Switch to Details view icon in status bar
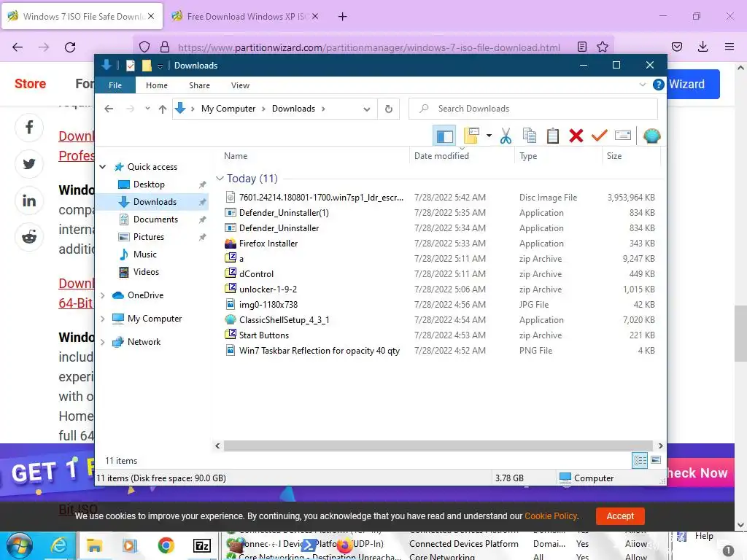The height and width of the screenshot is (560, 747). click(640, 460)
